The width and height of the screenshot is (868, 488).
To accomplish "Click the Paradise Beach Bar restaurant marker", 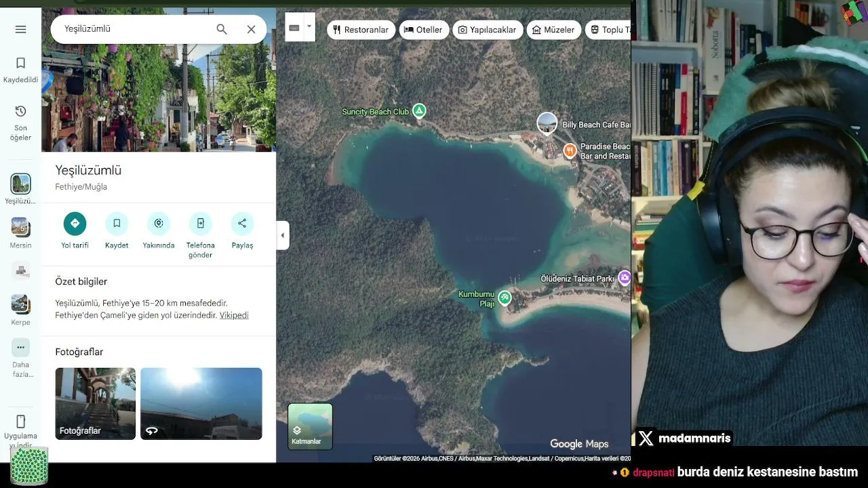I will tap(570, 150).
